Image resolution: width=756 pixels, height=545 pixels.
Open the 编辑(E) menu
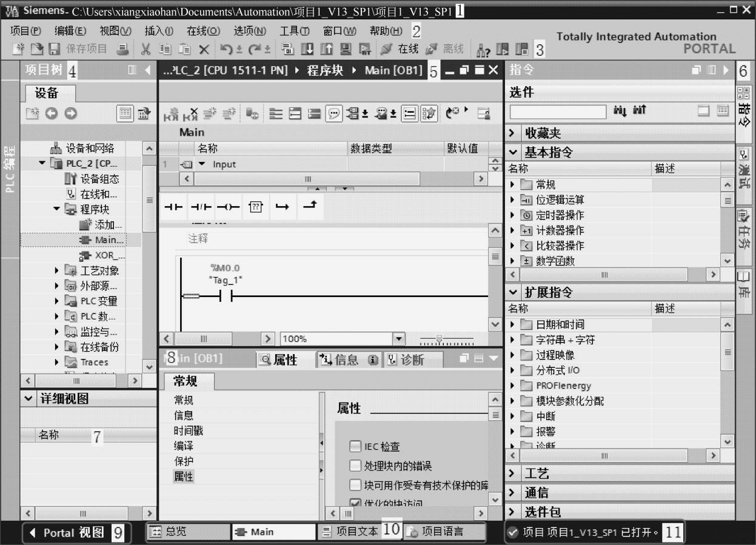pyautogui.click(x=70, y=31)
